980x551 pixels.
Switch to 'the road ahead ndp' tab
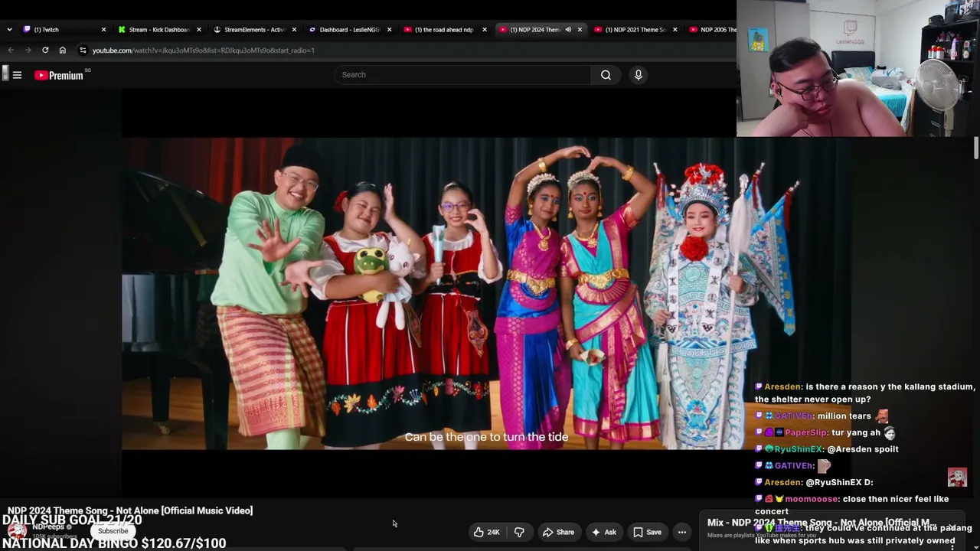click(445, 30)
